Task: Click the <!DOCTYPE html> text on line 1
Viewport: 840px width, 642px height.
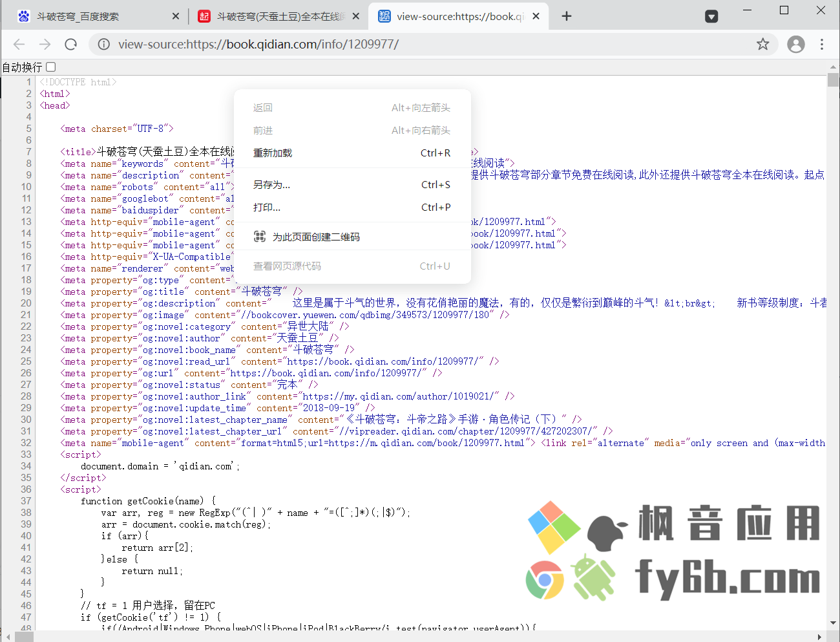Action: point(78,82)
